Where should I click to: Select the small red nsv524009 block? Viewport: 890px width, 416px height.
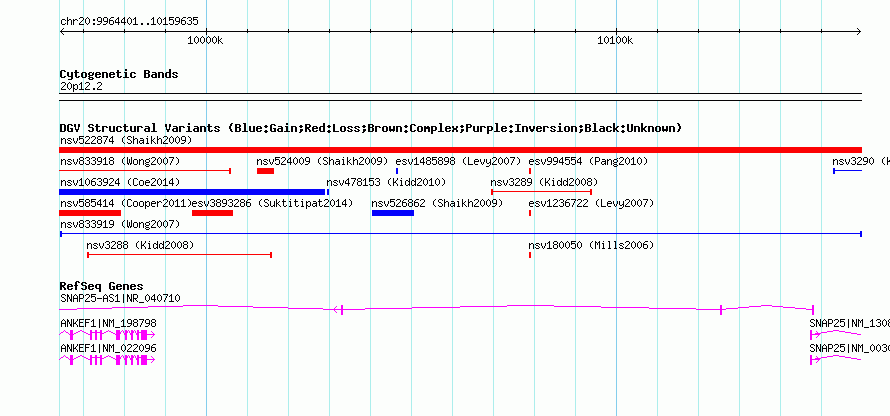click(265, 171)
